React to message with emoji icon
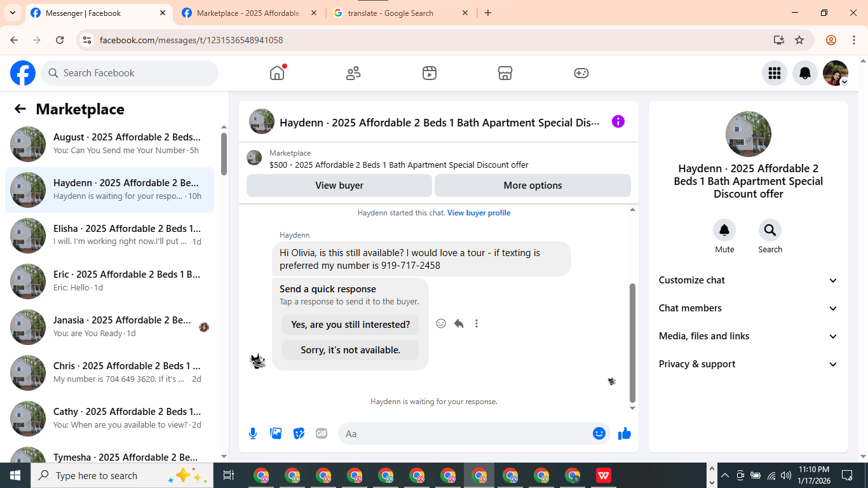The image size is (868, 488). [441, 323]
